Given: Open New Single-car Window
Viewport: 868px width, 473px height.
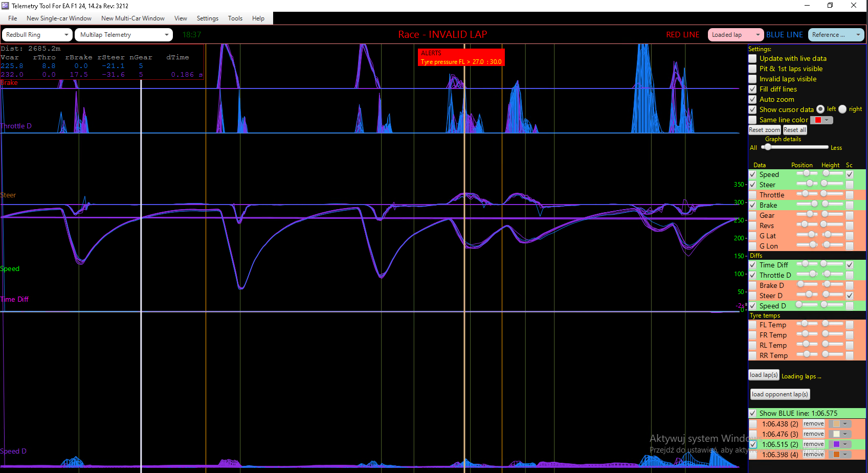Looking at the screenshot, I should point(59,18).
